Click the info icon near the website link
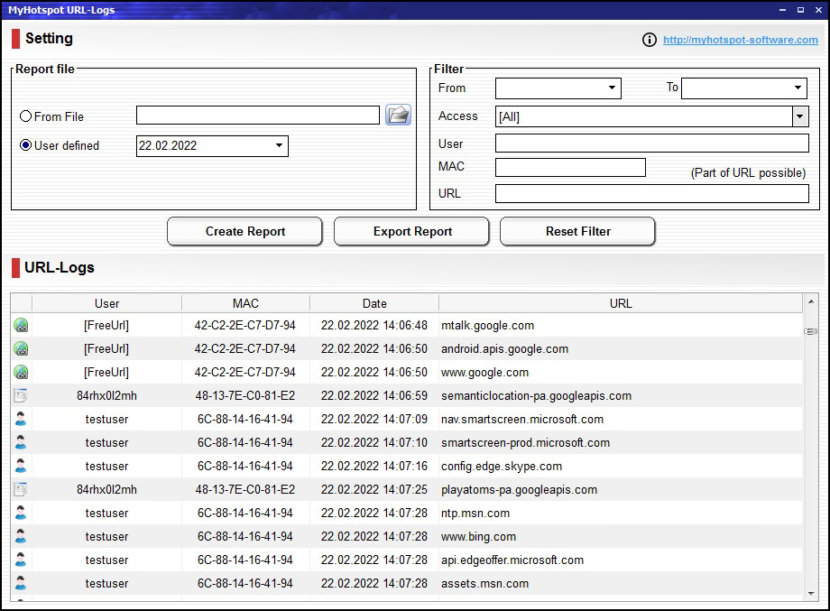 coord(650,40)
